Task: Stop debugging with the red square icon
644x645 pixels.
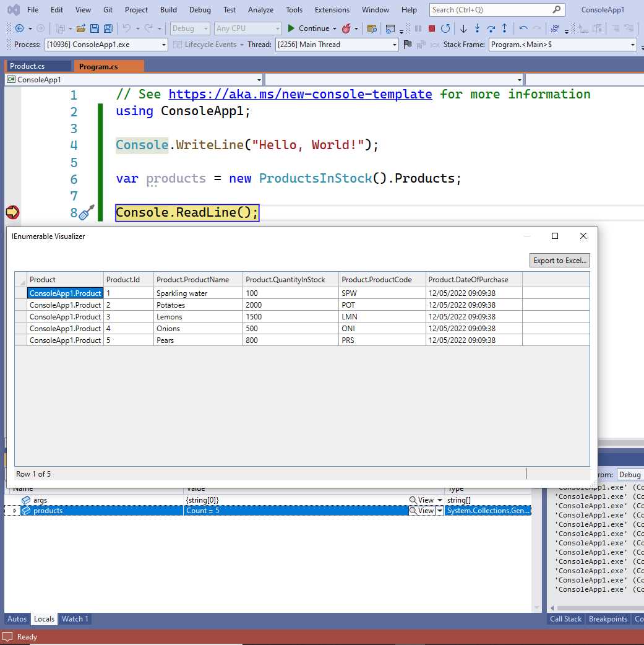Action: pos(432,28)
